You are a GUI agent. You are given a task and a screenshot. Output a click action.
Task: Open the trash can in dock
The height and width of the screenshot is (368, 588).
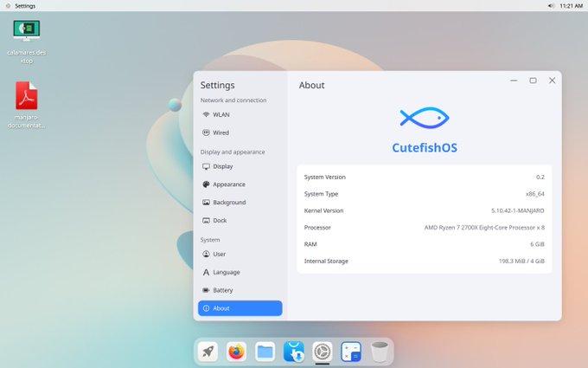(380, 352)
